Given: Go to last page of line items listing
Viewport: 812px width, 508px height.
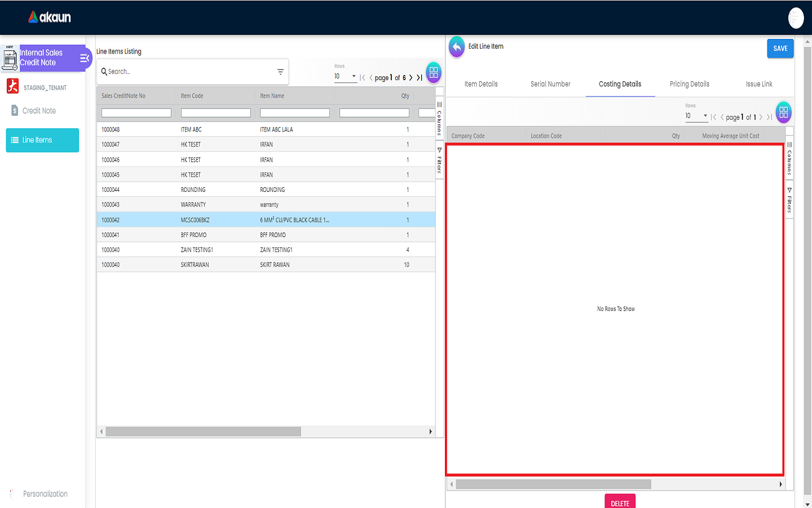Looking at the screenshot, I should pos(420,78).
